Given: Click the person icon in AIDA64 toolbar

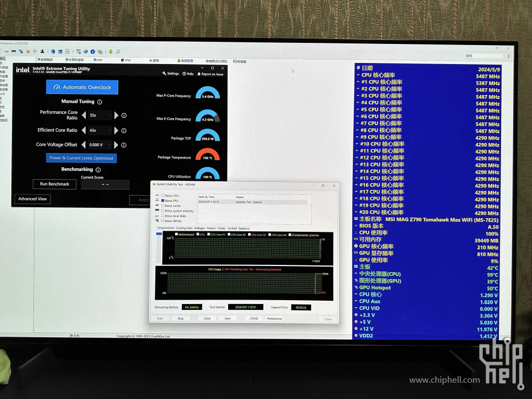Looking at the screenshot, I should [42, 52].
